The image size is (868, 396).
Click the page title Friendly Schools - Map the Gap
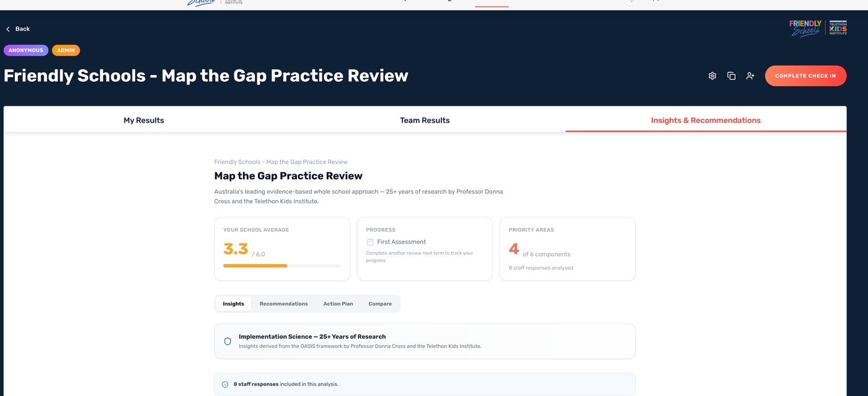point(206,76)
